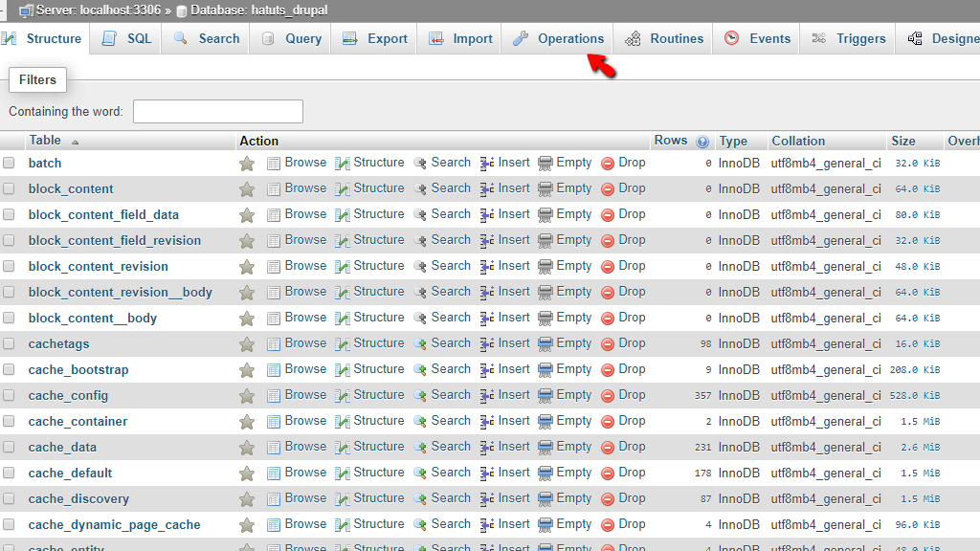Click the Empty icon for cache_container
Image resolution: width=980 pixels, height=551 pixels.
(545, 422)
